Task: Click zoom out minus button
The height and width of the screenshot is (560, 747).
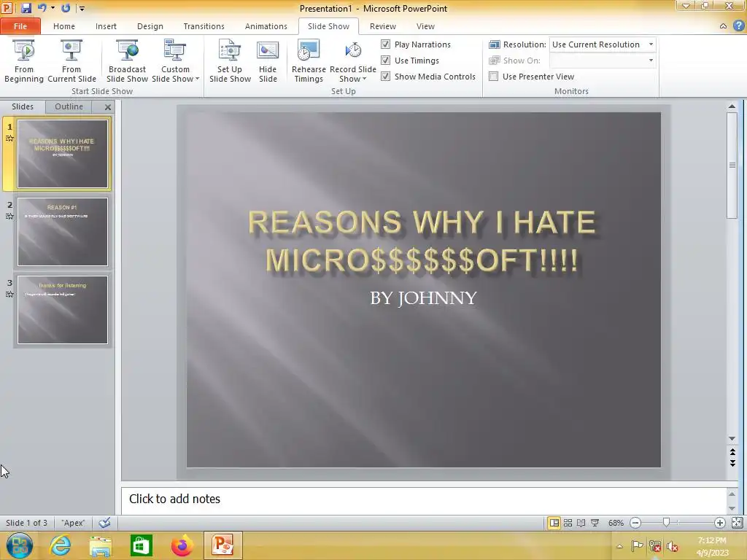Action: point(635,523)
